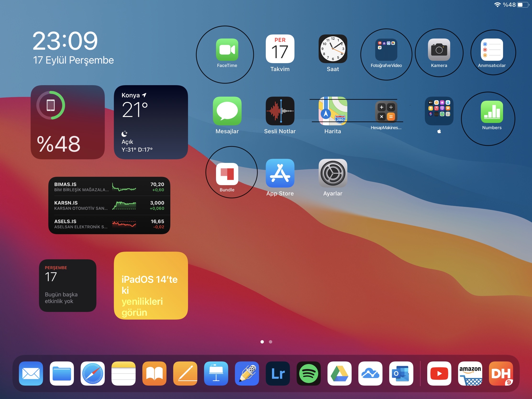Launch Outlook from the dock

click(401, 373)
